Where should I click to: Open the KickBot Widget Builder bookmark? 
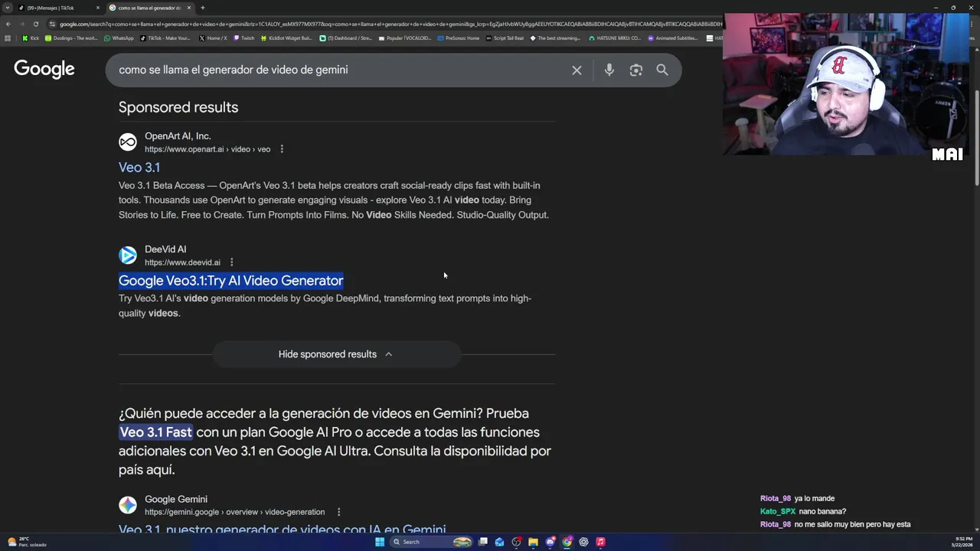[x=286, y=37]
